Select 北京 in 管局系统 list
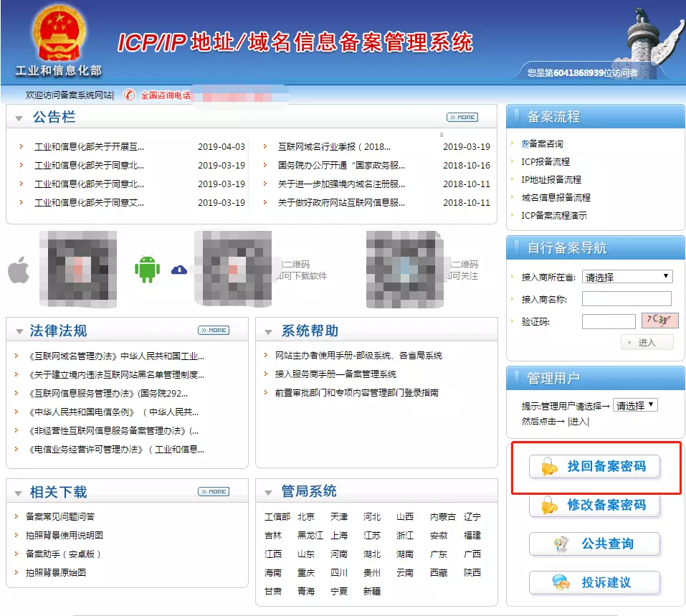This screenshot has height=616, width=686. pos(306,517)
